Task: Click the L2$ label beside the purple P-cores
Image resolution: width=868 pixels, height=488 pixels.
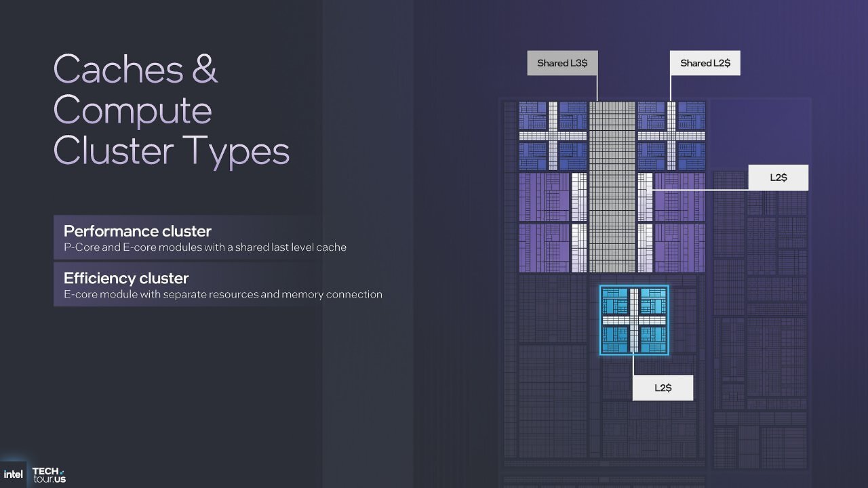Action: (778, 178)
